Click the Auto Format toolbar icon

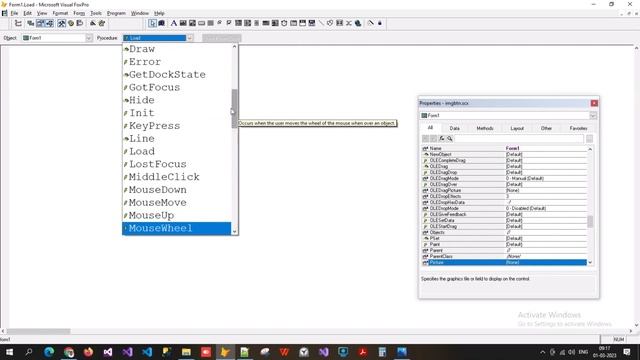101,23
